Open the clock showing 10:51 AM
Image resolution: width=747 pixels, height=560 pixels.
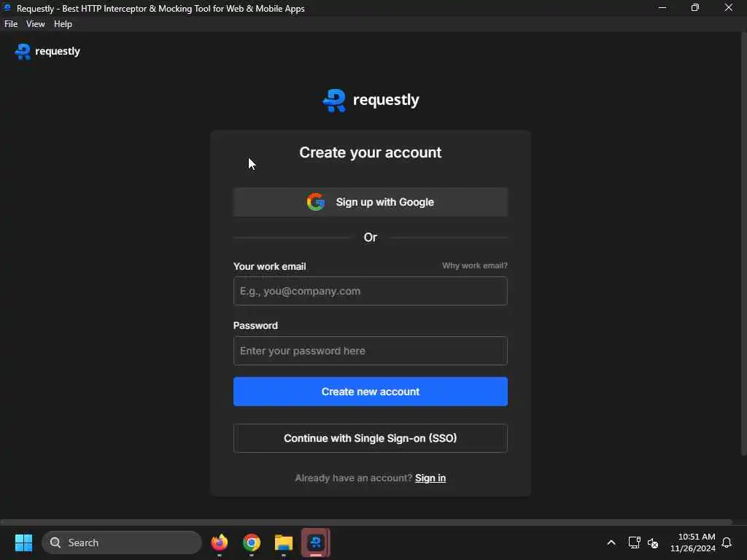coord(693,542)
